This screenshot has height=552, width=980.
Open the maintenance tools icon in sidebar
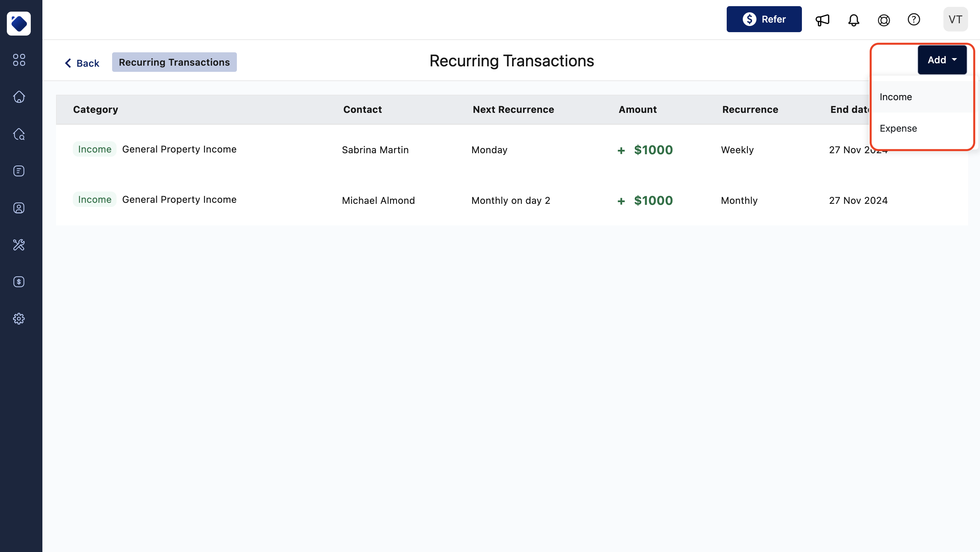19,245
